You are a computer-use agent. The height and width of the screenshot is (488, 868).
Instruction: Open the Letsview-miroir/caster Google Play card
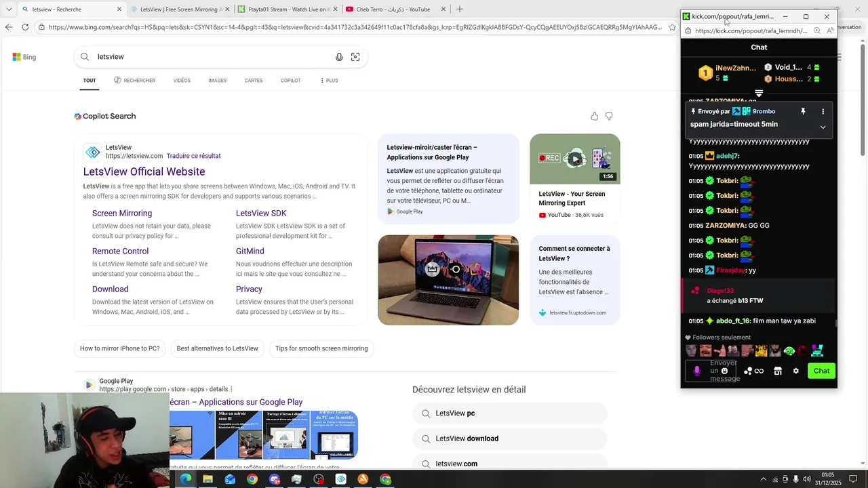(x=448, y=179)
